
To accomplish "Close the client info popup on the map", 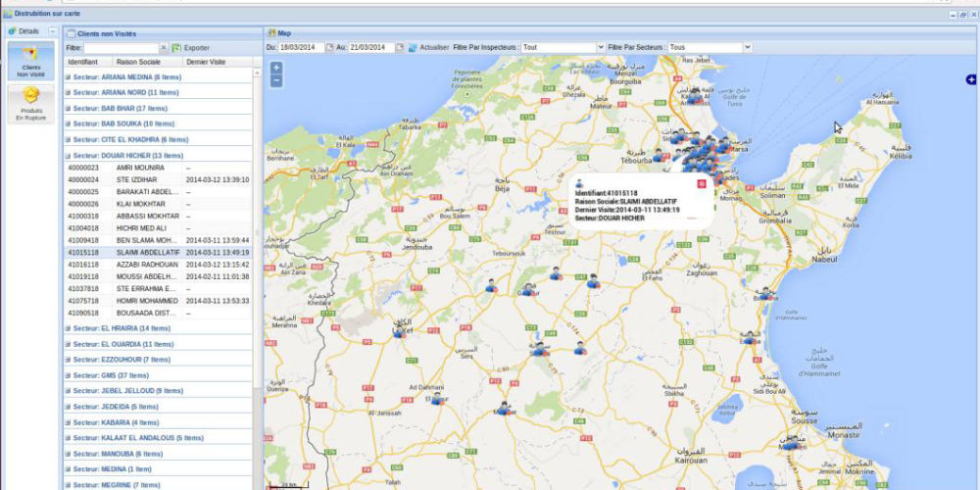I will pyautogui.click(x=702, y=183).
